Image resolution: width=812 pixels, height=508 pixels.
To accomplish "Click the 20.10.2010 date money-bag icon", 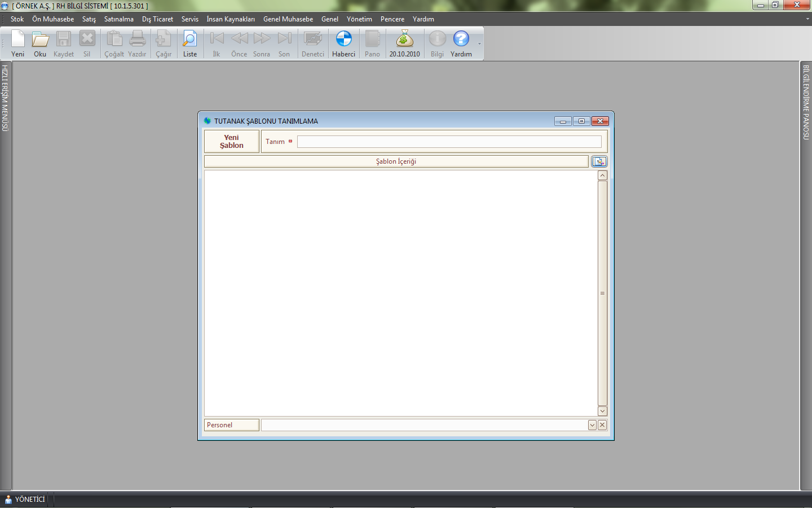I will point(404,44).
